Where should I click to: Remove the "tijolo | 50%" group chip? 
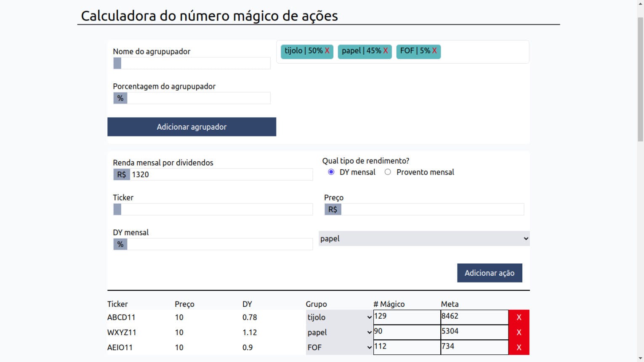(x=328, y=51)
